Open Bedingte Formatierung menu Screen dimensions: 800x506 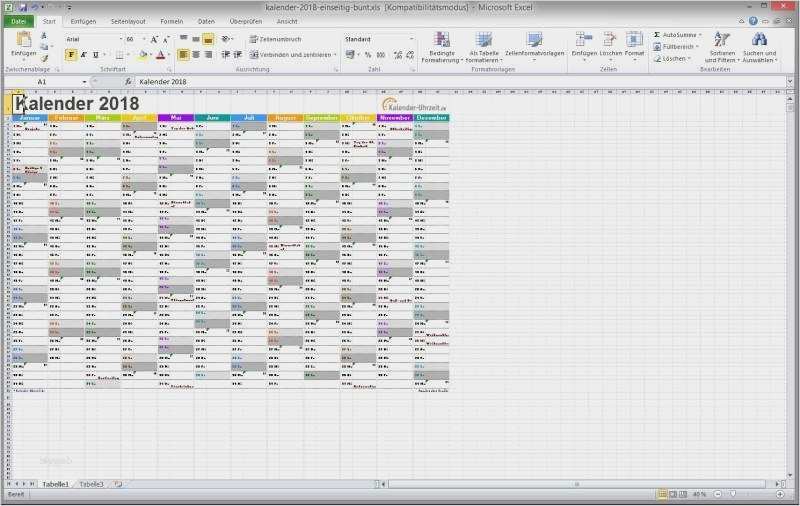pyautogui.click(x=442, y=47)
